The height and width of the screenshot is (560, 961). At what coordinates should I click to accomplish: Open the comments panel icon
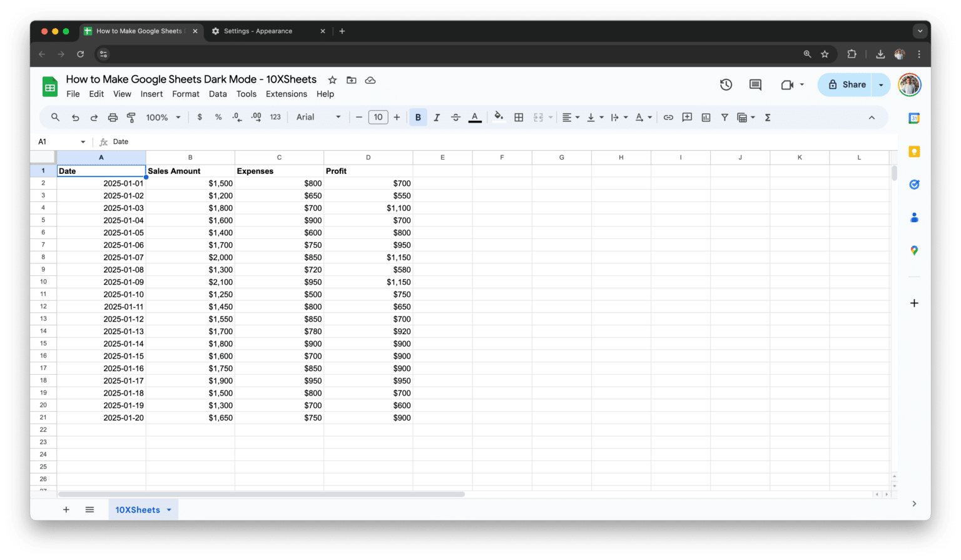tap(755, 84)
